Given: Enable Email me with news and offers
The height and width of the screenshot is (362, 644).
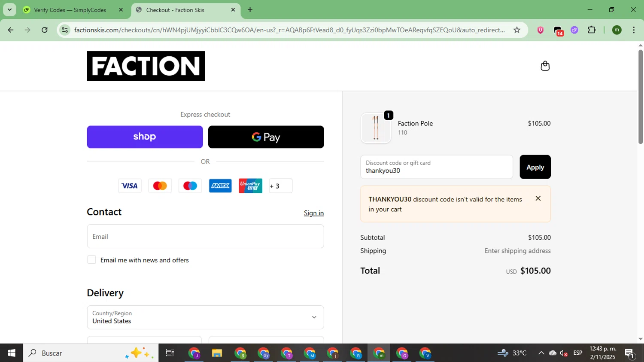Looking at the screenshot, I should click(x=91, y=260).
